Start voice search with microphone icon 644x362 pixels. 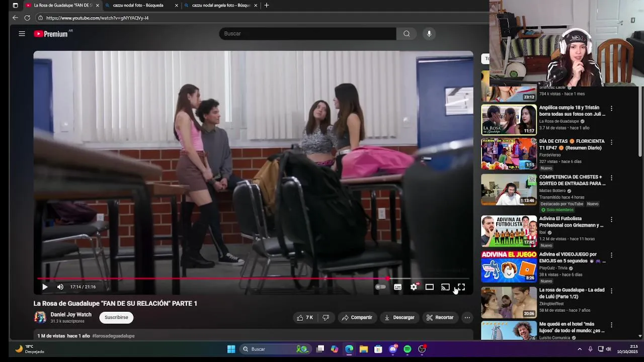(x=429, y=34)
